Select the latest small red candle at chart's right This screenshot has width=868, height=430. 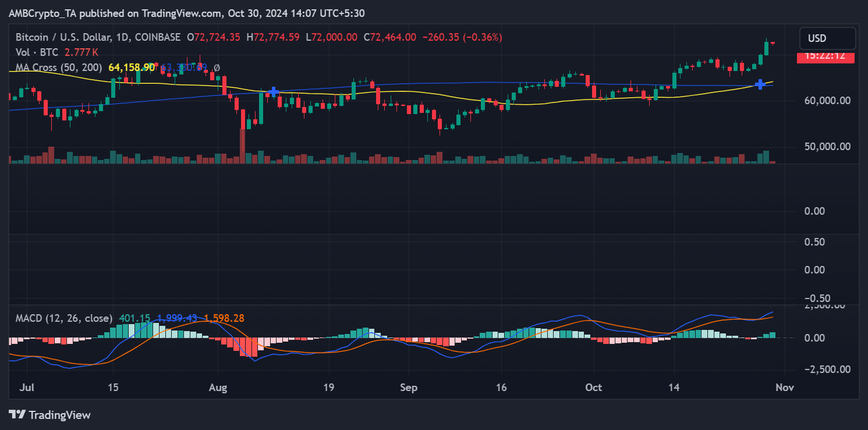click(773, 42)
